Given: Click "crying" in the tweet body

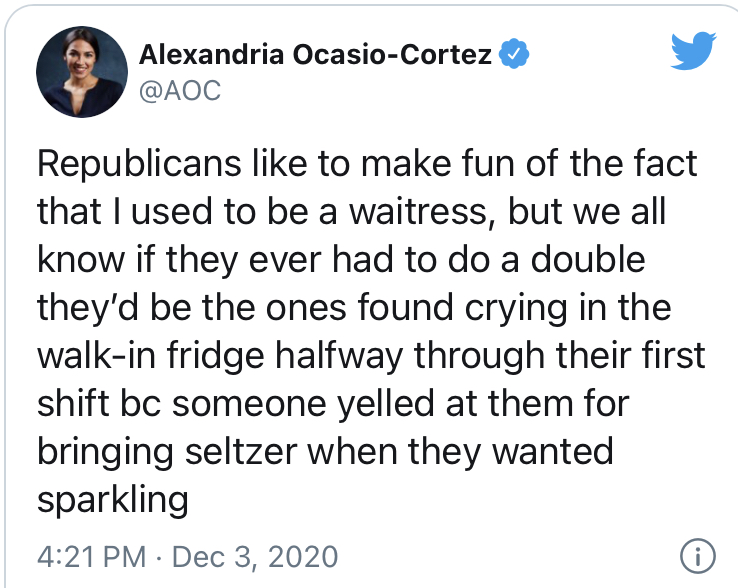Looking at the screenshot, I should pyautogui.click(x=516, y=308).
